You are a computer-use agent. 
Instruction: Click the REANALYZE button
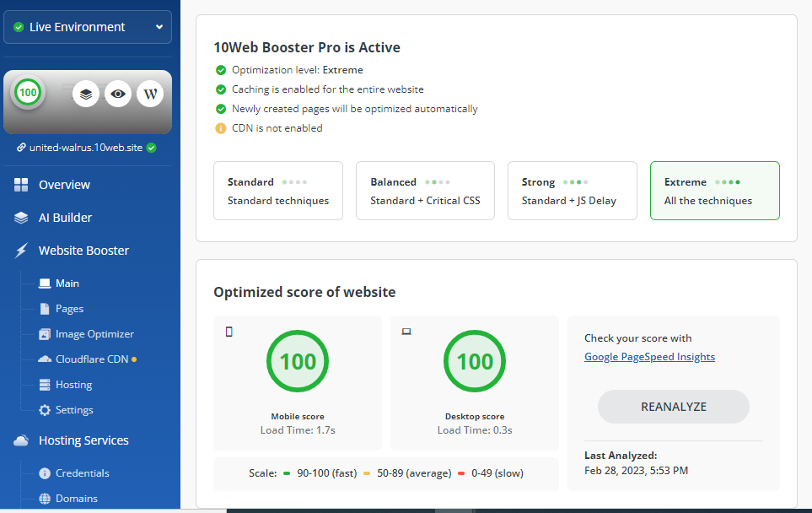[x=673, y=407]
